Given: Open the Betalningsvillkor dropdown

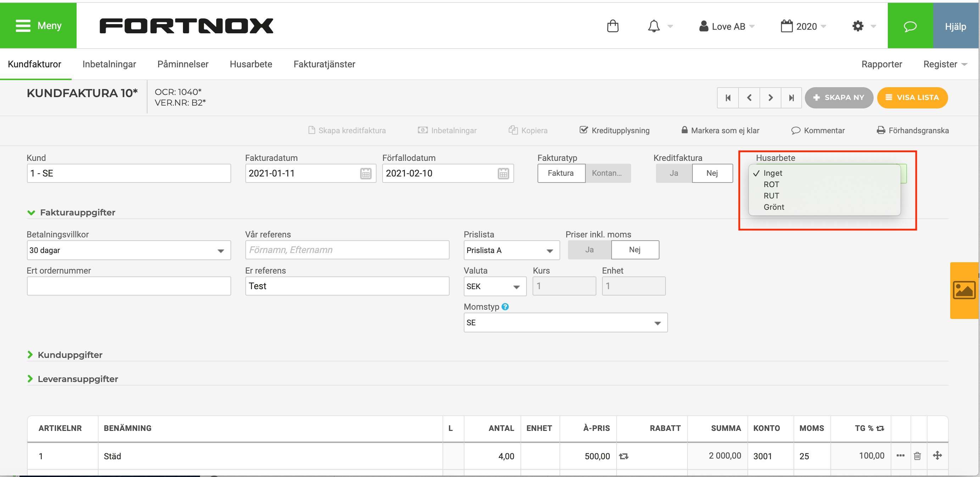Looking at the screenshot, I should click(x=129, y=250).
